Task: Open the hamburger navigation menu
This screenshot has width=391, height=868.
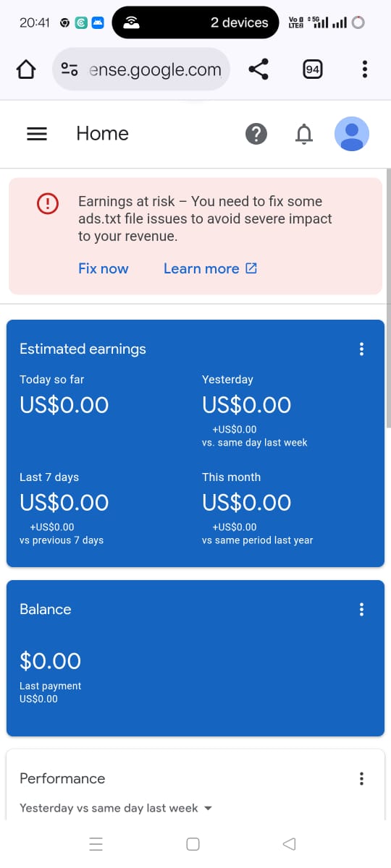Action: (x=37, y=134)
